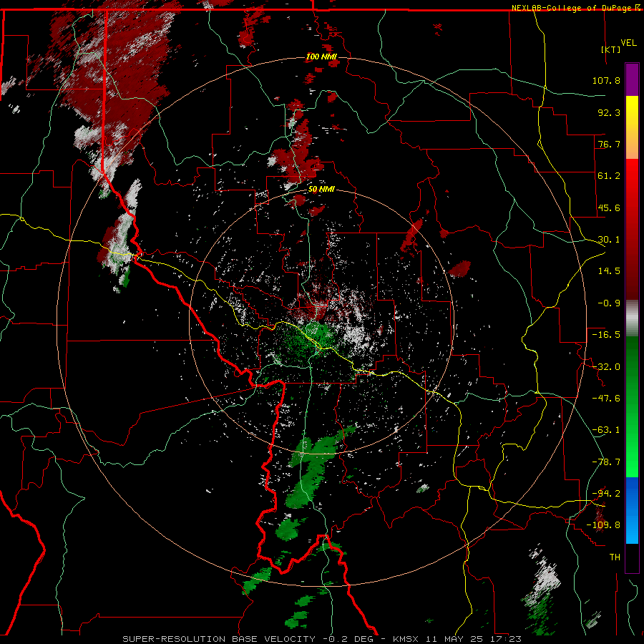Click the -94.2 velocity scale value
This screenshot has height=644, width=644.
[x=606, y=494]
